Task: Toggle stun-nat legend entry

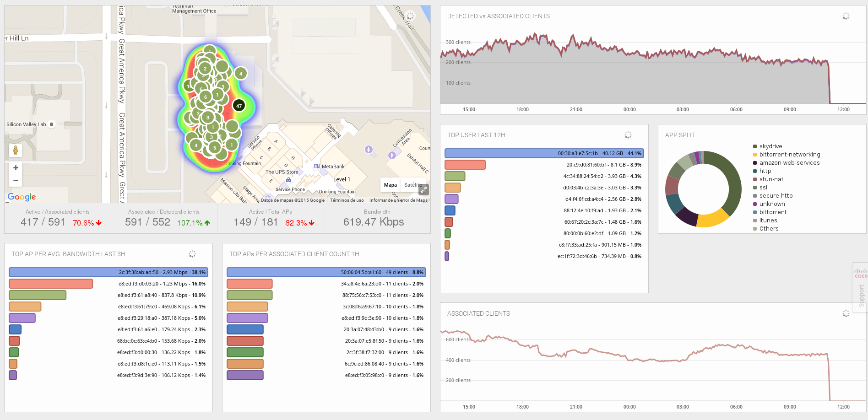Action: [x=768, y=179]
